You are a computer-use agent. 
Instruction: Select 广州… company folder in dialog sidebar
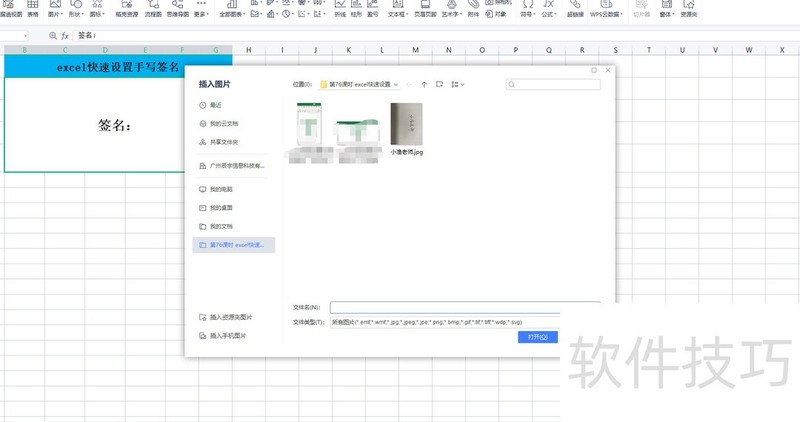click(232, 166)
